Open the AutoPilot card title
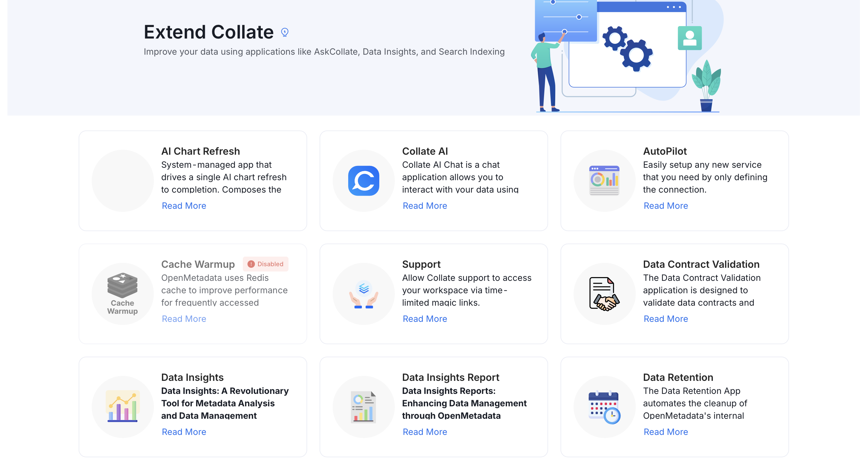The height and width of the screenshot is (461, 868). tap(665, 151)
